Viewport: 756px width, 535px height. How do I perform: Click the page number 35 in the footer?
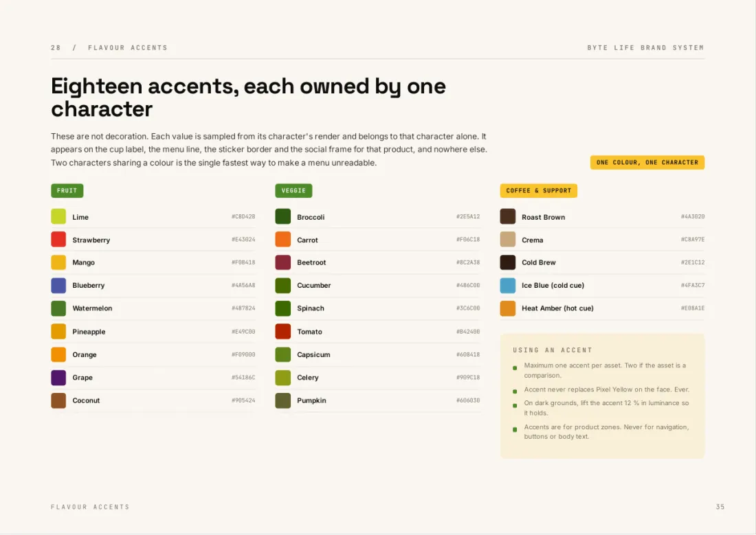(720, 507)
